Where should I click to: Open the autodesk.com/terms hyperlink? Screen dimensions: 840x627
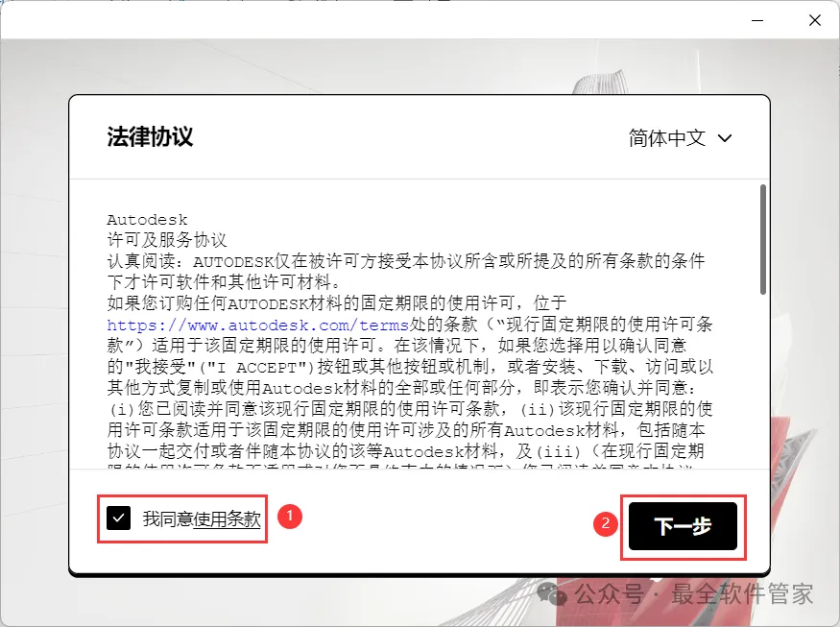257,325
